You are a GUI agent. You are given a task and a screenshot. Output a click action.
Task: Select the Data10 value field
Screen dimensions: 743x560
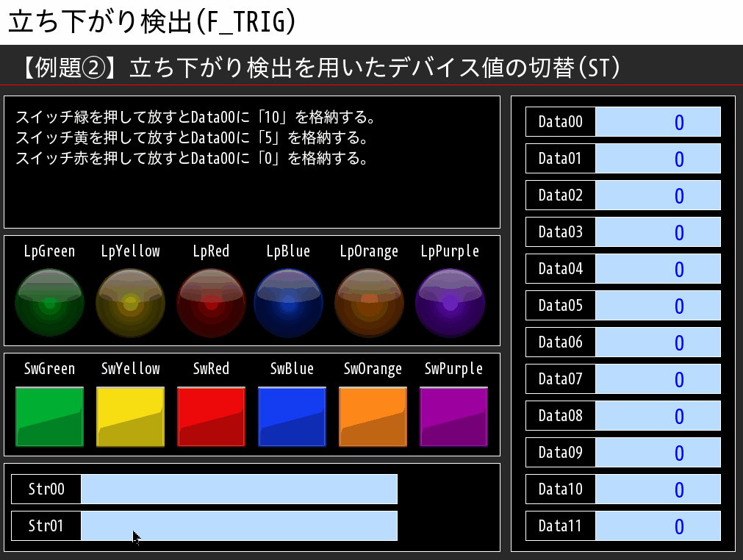(658, 489)
